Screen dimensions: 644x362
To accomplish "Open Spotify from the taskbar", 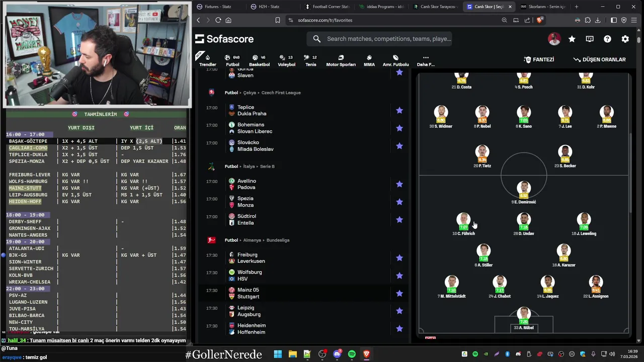I will [x=352, y=354].
